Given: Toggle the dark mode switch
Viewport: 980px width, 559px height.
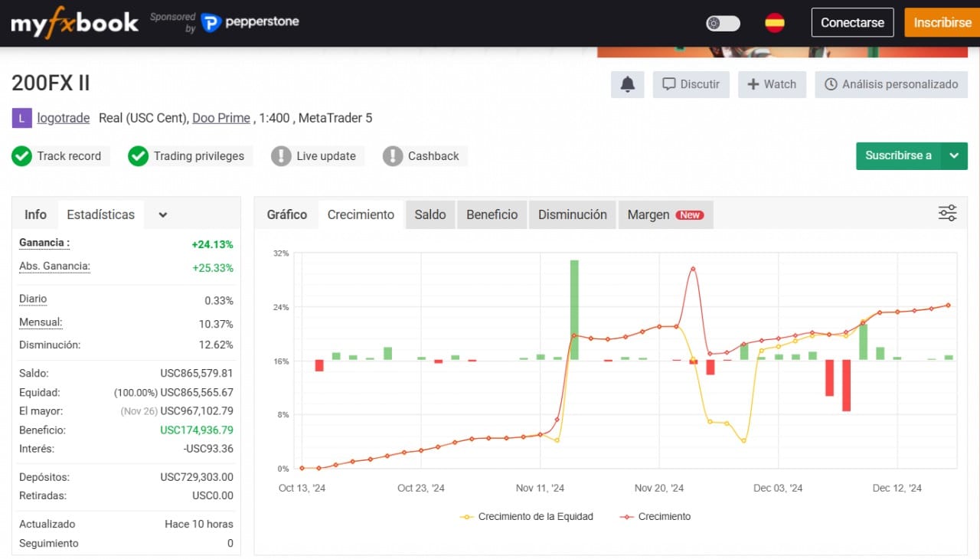Looking at the screenshot, I should pos(722,23).
